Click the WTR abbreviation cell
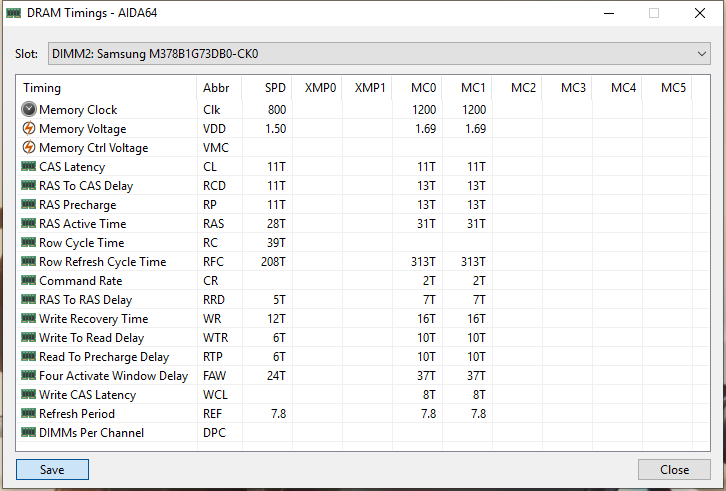 click(x=216, y=338)
